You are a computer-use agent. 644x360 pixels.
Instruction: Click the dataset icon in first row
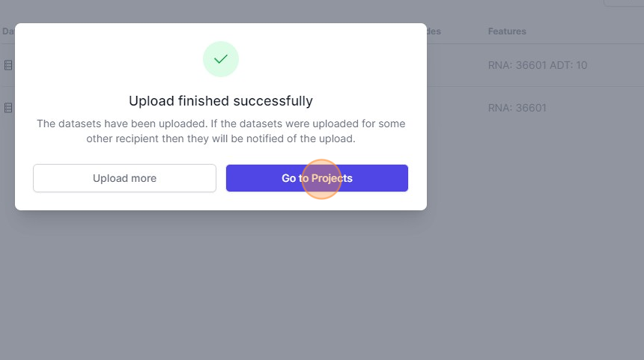click(8, 65)
